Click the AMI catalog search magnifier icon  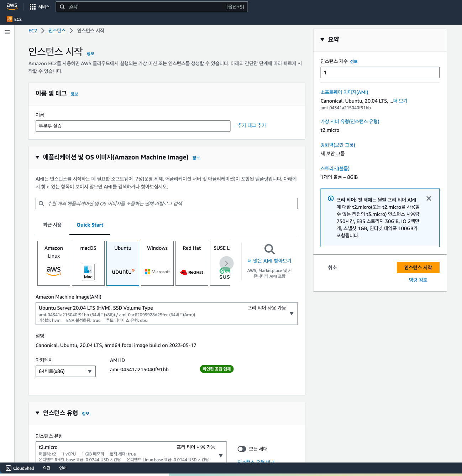[x=41, y=203]
